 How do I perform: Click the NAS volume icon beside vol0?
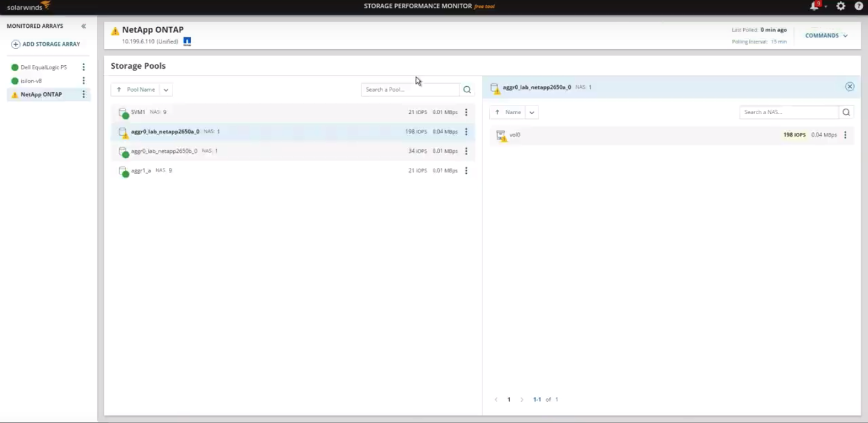[x=500, y=135]
